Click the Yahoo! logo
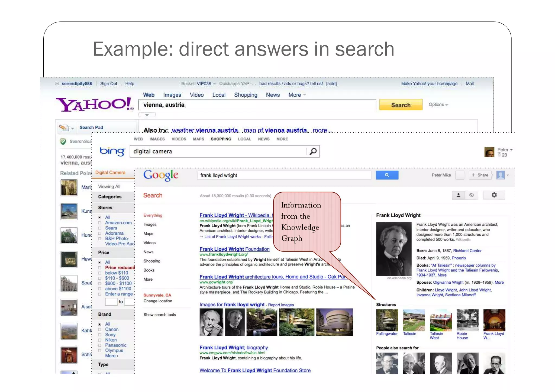 [x=94, y=104]
